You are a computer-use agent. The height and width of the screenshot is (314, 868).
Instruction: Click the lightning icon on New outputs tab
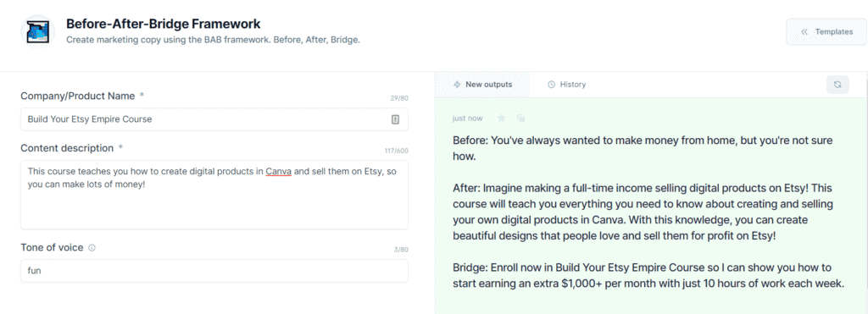457,85
